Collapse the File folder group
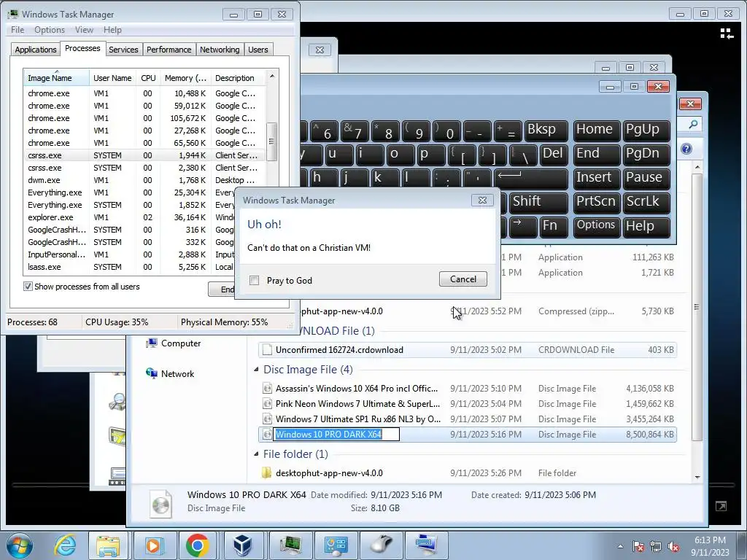This screenshot has height=560, width=747. point(256,454)
